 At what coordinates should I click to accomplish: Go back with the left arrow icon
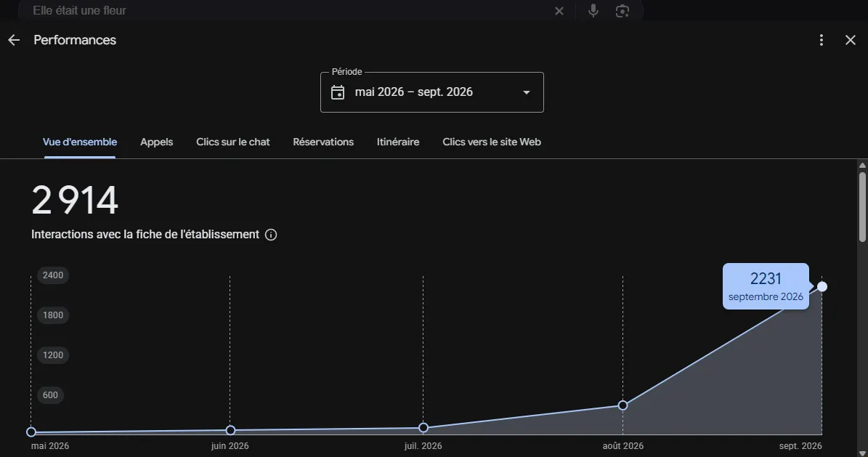(x=14, y=40)
